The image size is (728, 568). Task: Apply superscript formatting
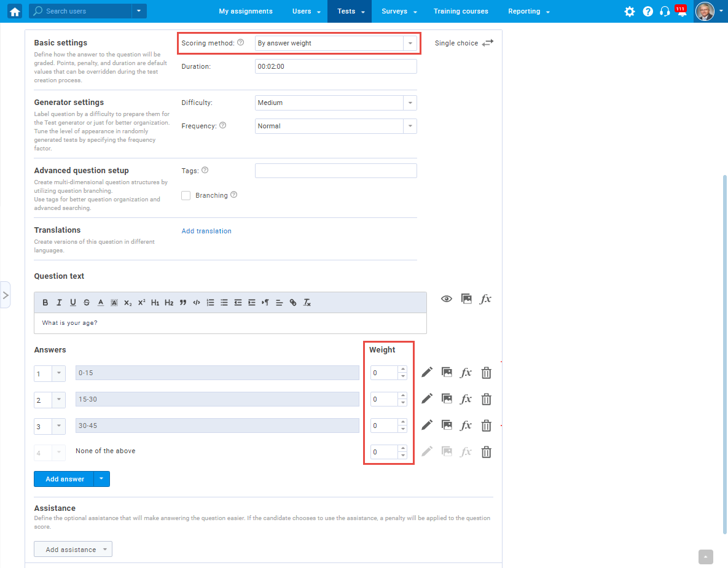142,303
